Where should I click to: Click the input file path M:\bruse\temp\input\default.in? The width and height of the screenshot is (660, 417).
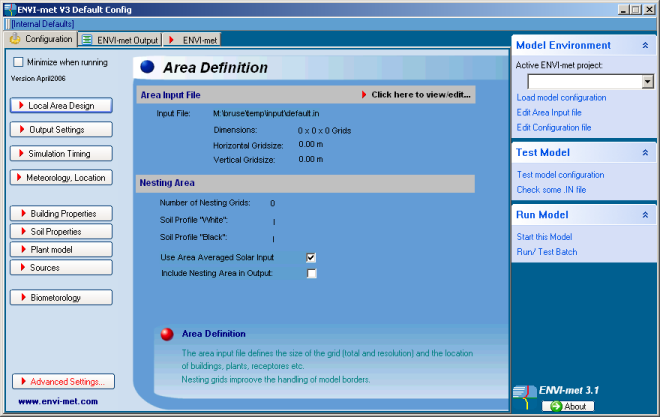(x=266, y=114)
